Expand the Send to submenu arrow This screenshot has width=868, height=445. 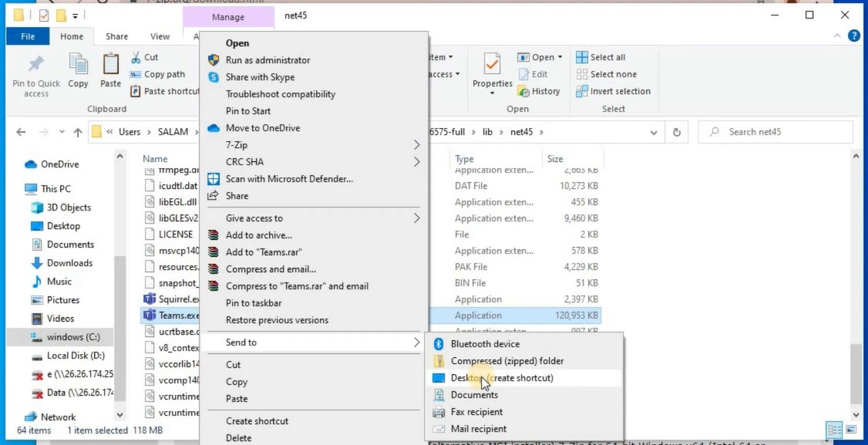(x=416, y=342)
